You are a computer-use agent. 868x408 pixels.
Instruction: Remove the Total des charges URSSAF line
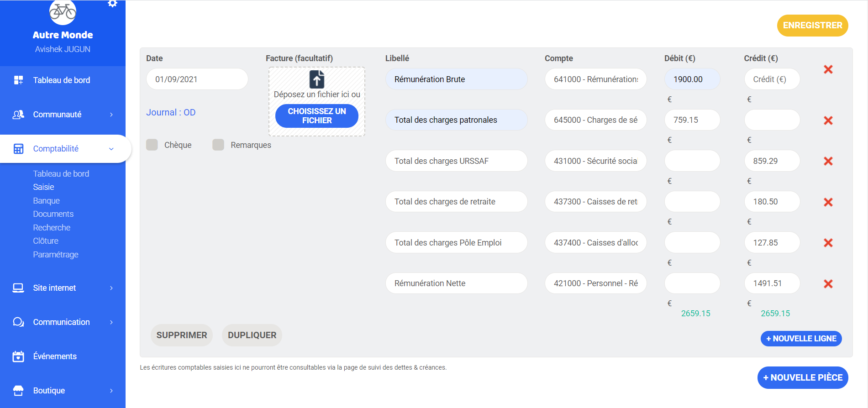[x=828, y=161]
